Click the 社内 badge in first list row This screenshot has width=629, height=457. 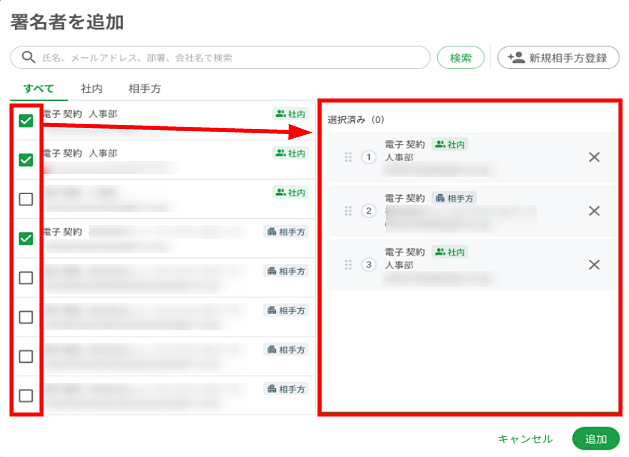[x=290, y=114]
